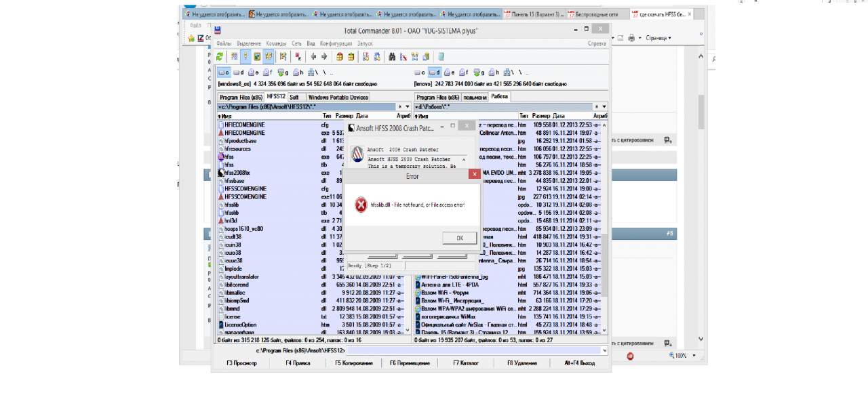The height and width of the screenshot is (414, 868).
Task: Open the Команды menu
Action: 276,43
